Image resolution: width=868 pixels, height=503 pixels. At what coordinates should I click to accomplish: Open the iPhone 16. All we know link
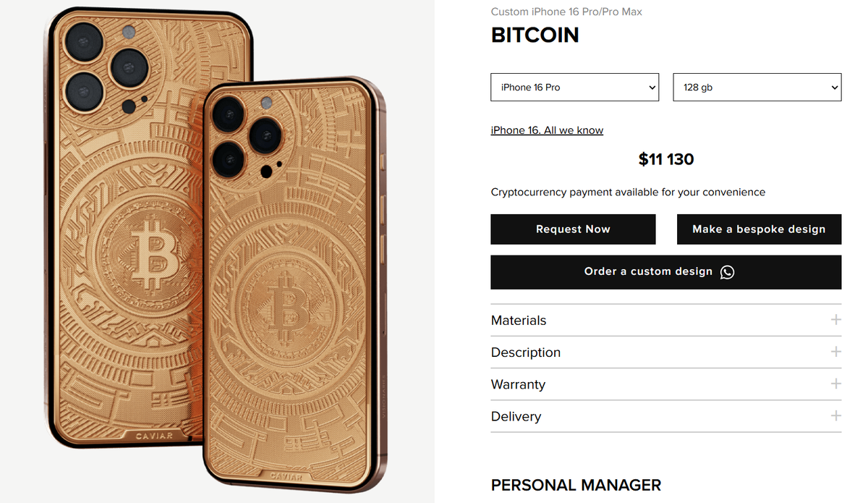pyautogui.click(x=547, y=130)
